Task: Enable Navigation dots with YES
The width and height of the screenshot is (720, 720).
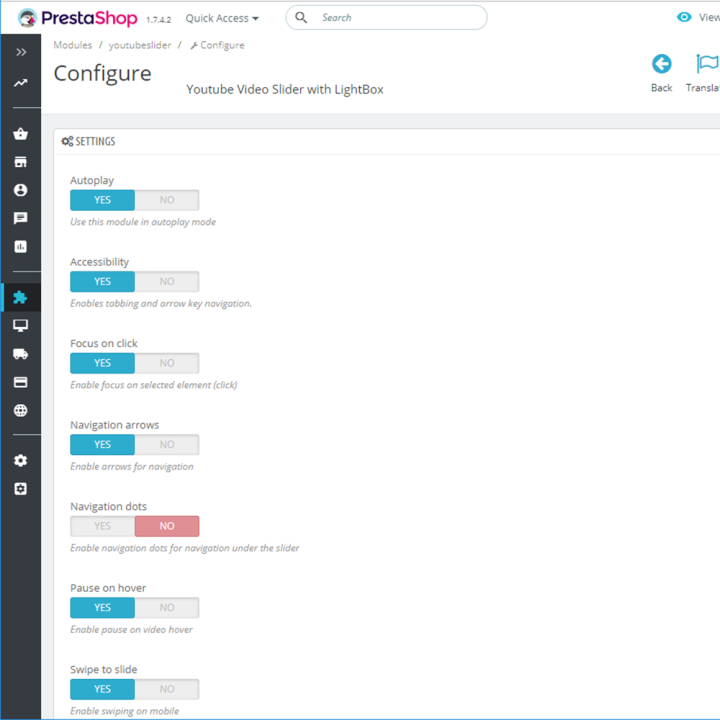Action: (102, 526)
